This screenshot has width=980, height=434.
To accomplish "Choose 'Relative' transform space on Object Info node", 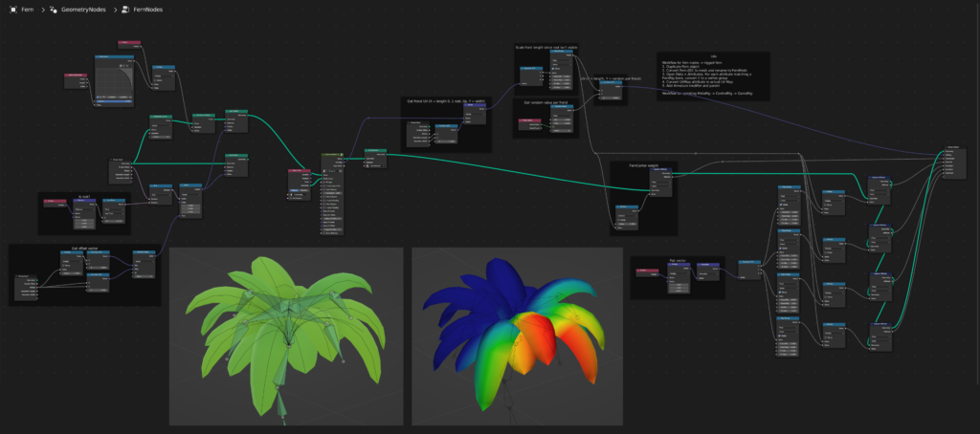I will pos(304,190).
